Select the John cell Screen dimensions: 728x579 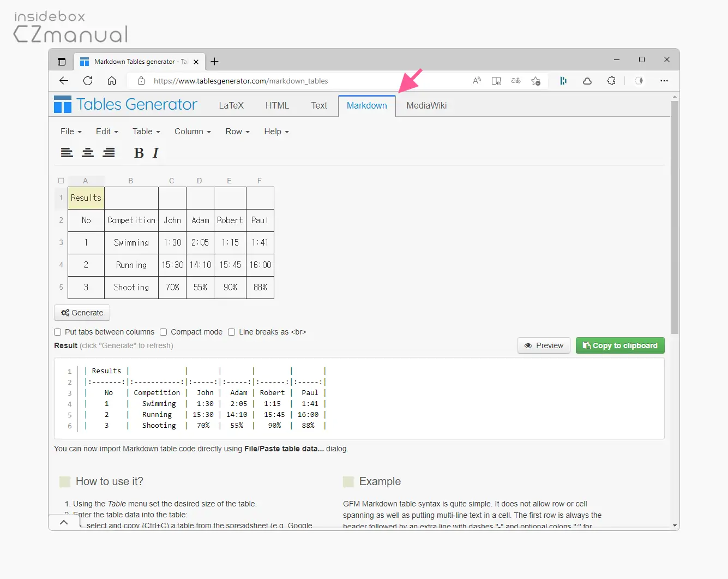[172, 220]
